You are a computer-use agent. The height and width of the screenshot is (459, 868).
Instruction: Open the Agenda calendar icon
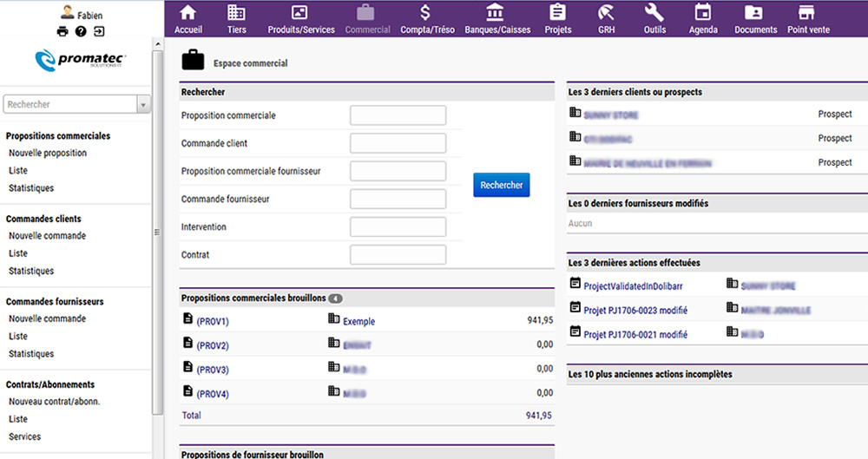coord(703,12)
